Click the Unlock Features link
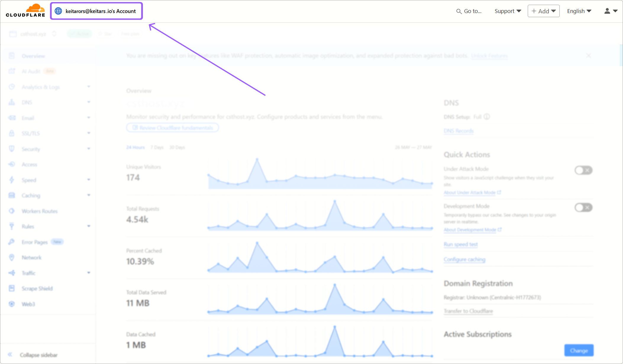623x364 pixels. [489, 56]
